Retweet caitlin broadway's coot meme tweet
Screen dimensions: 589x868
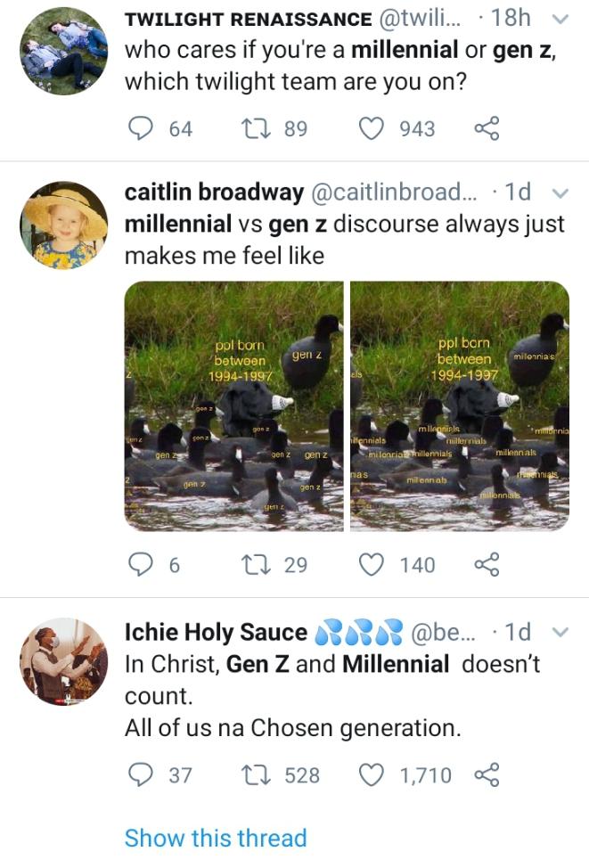[x=254, y=564]
